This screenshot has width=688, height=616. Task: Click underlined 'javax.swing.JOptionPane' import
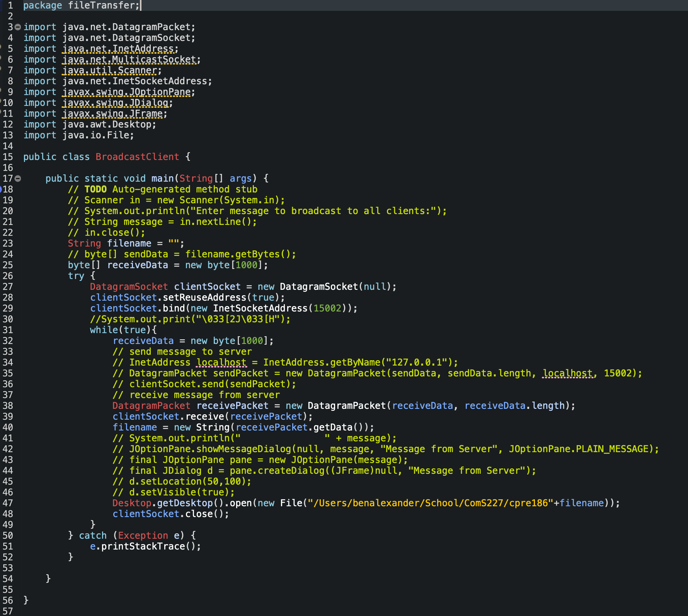(x=126, y=92)
